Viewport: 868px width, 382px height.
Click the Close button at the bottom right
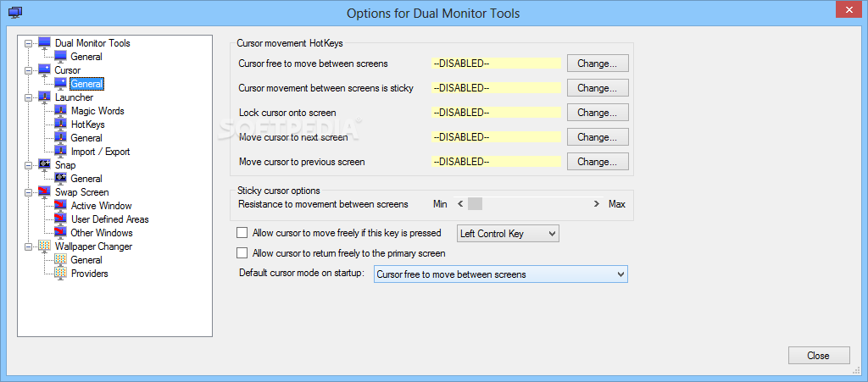pyautogui.click(x=819, y=356)
